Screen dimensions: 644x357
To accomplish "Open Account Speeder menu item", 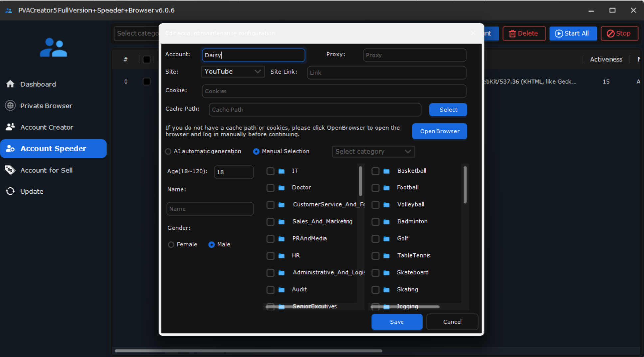I will (53, 149).
